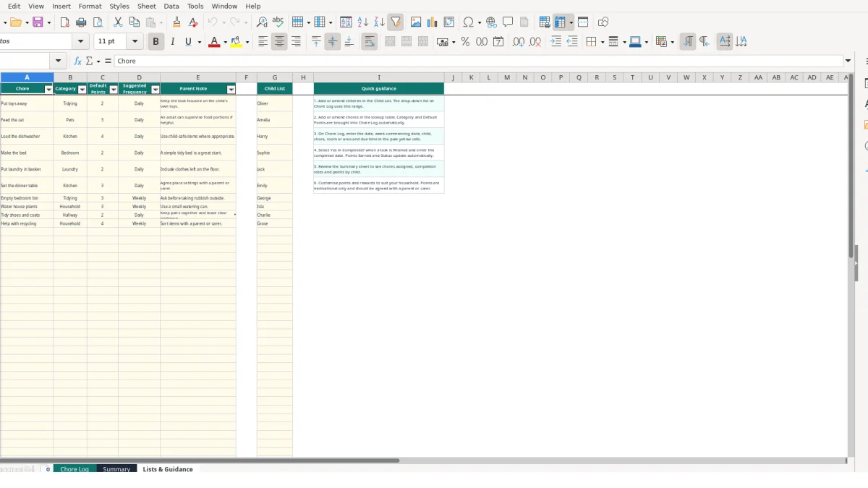
Task: Click the Insert Hyperlink globe icon
Action: click(x=491, y=22)
